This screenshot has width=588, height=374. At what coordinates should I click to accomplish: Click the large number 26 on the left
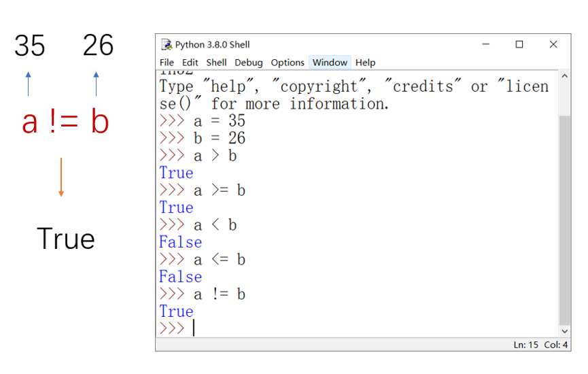point(98,46)
